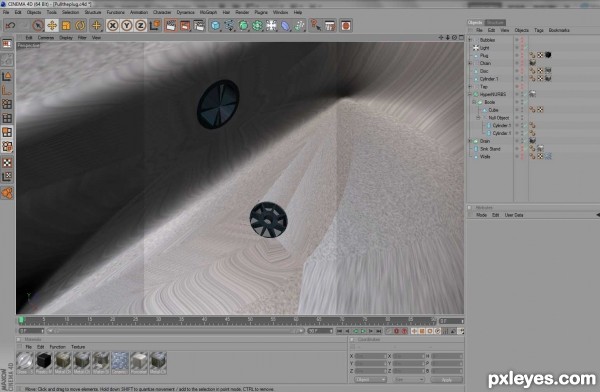The width and height of the screenshot is (600, 392).
Task: Toggle the Y axis lock
Action: (x=127, y=26)
